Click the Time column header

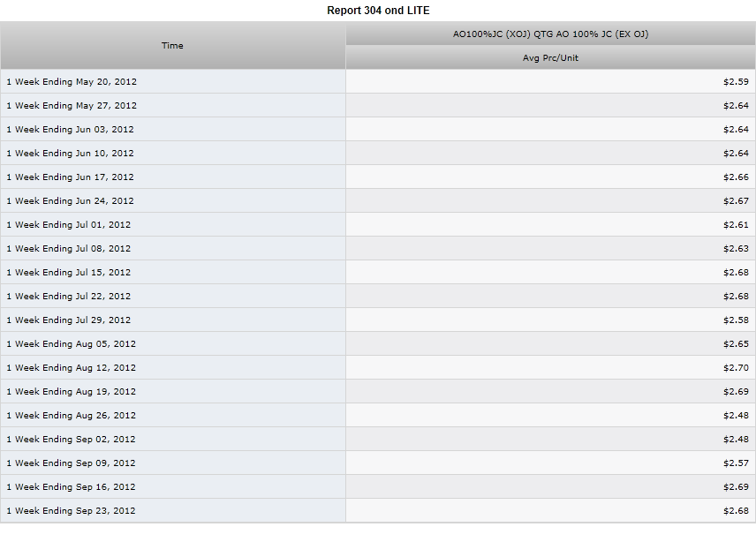point(172,45)
